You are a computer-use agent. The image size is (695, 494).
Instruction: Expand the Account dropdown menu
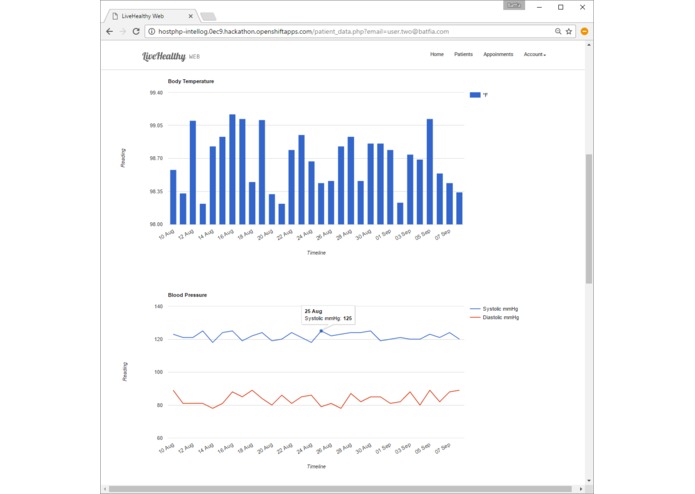pos(535,54)
